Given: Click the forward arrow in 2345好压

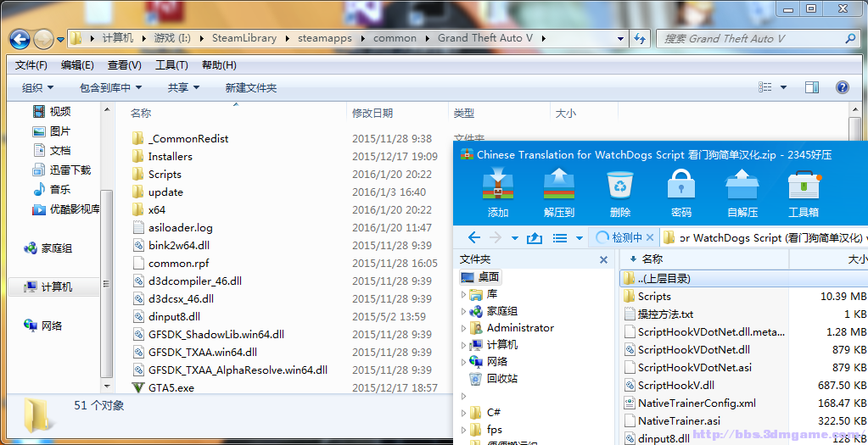Looking at the screenshot, I should 496,237.
